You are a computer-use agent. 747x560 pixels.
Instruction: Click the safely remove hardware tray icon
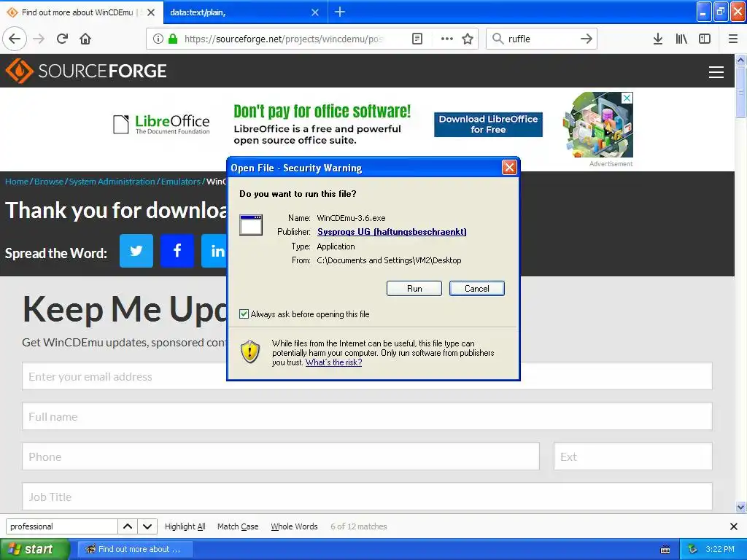(693, 549)
